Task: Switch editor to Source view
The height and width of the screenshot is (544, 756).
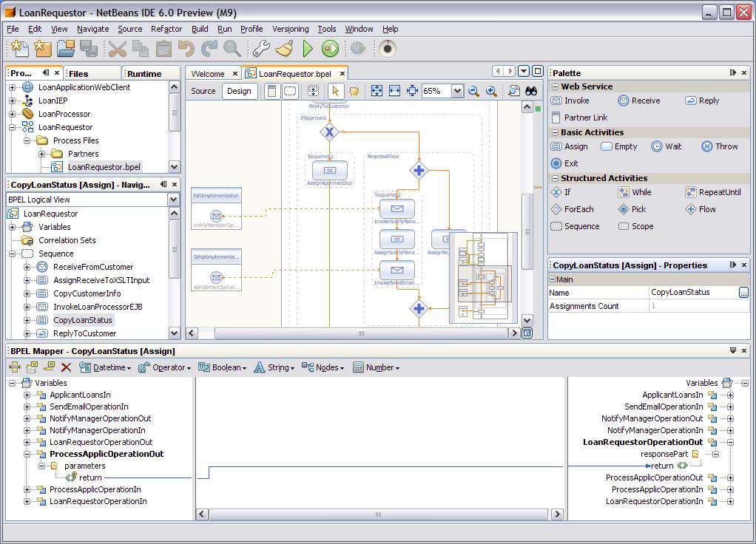Action: point(203,91)
